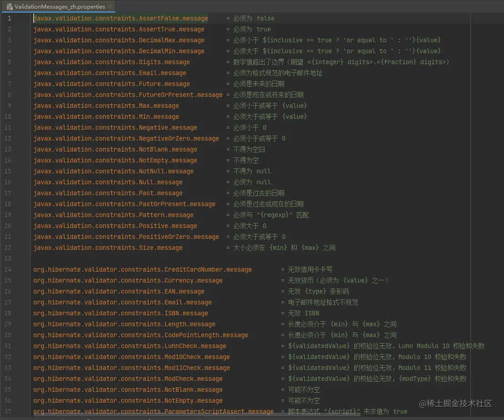Click the Mod11Check.message property key
Image resolution: width=504 pixels, height=420 pixels.
point(131,368)
